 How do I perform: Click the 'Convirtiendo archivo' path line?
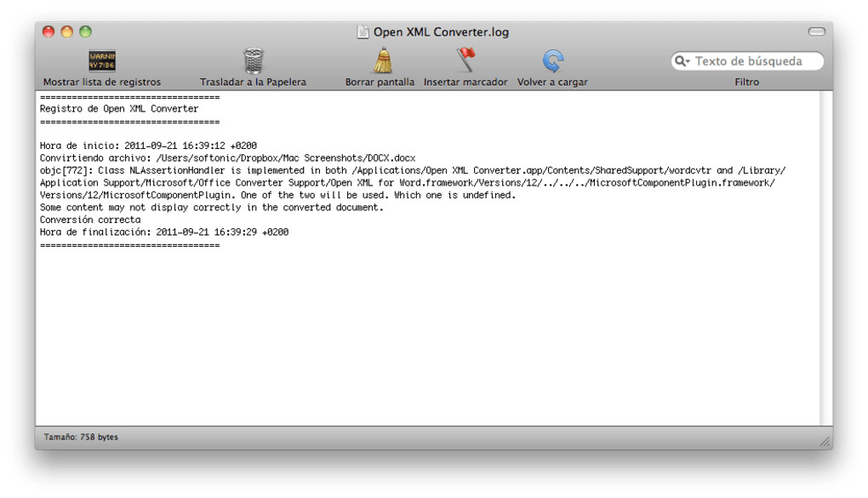(227, 157)
